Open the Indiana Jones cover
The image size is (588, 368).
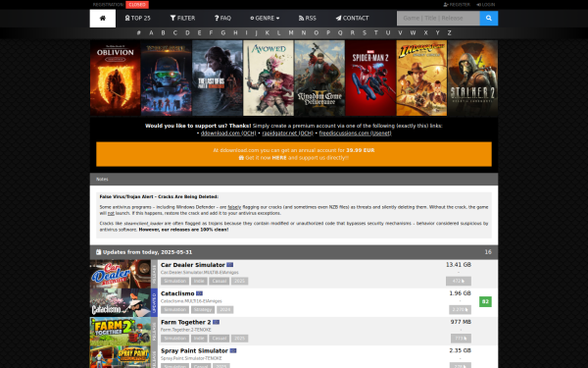tap(421, 79)
